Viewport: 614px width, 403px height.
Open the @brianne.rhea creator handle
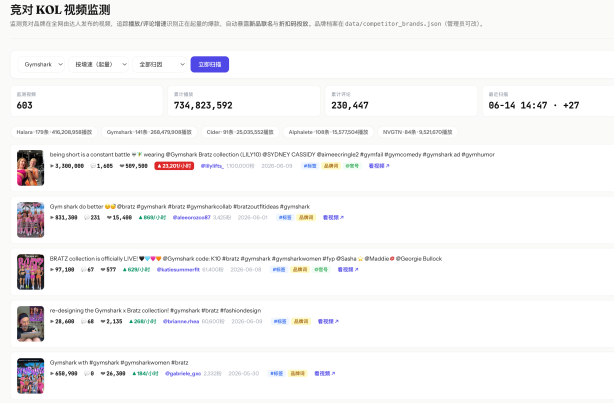click(181, 322)
